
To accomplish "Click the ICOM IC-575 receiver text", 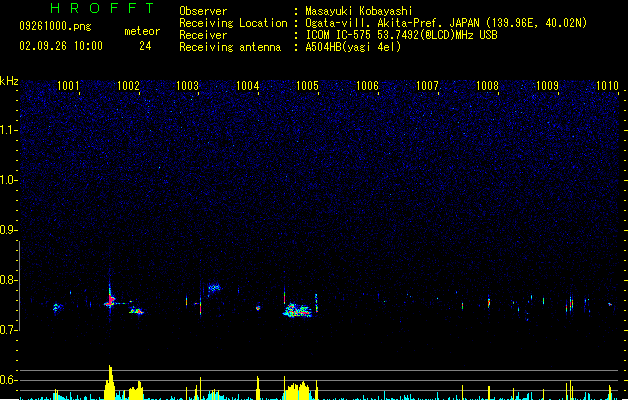I will tap(401, 35).
